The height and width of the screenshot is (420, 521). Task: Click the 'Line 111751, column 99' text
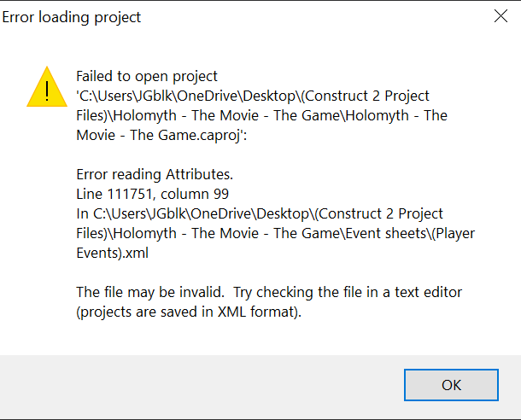click(x=153, y=194)
